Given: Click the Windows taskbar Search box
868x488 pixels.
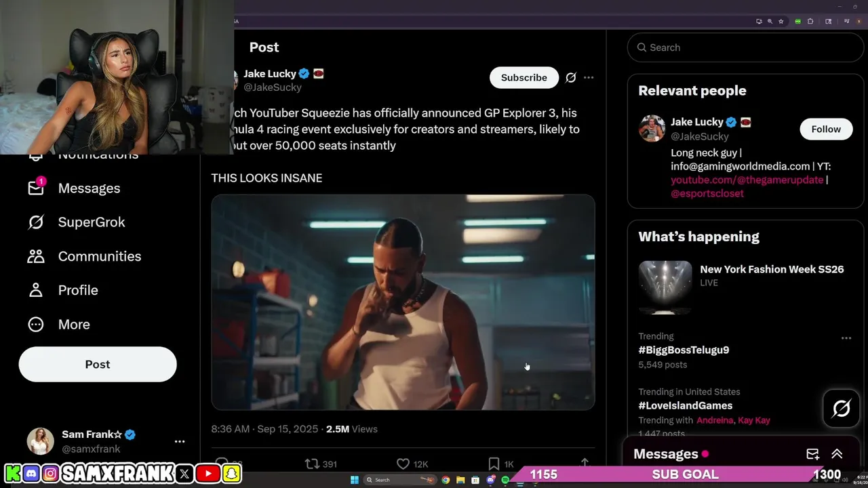Looking at the screenshot, I should [399, 480].
